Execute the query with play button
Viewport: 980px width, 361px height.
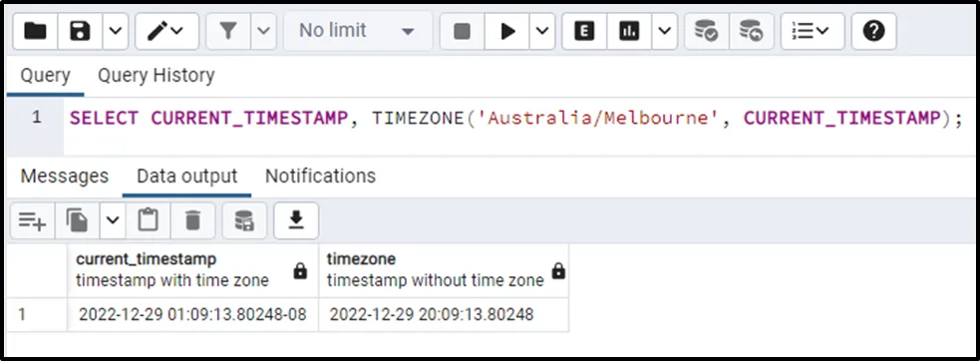[x=507, y=31]
